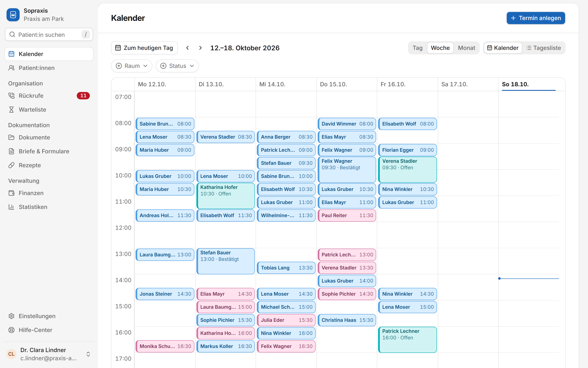Viewport: 588px width, 368px height.
Task: Open Monika Schu... 16:30 appointment
Action: [165, 346]
